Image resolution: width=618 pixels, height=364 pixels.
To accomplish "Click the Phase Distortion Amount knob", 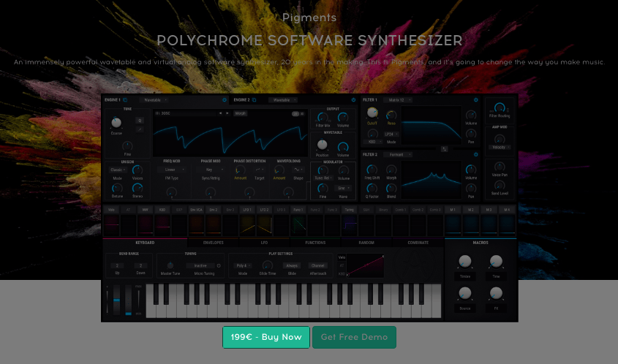I will point(240,170).
